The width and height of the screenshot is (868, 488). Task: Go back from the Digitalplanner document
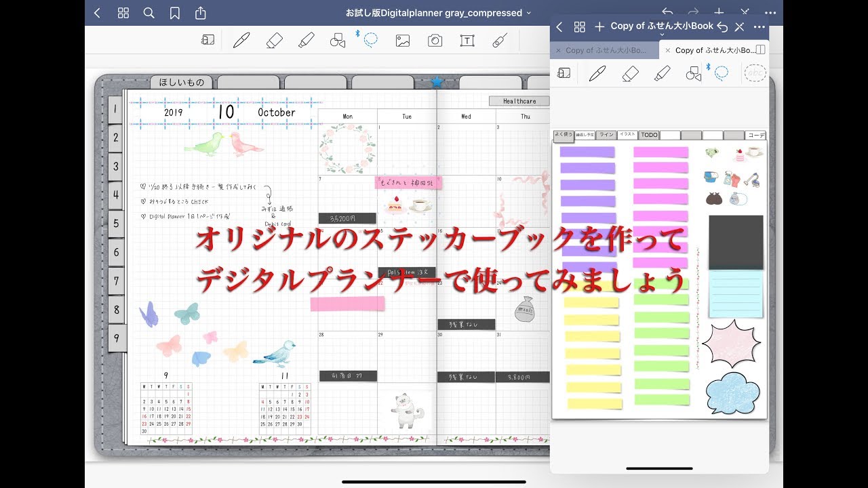tap(97, 13)
